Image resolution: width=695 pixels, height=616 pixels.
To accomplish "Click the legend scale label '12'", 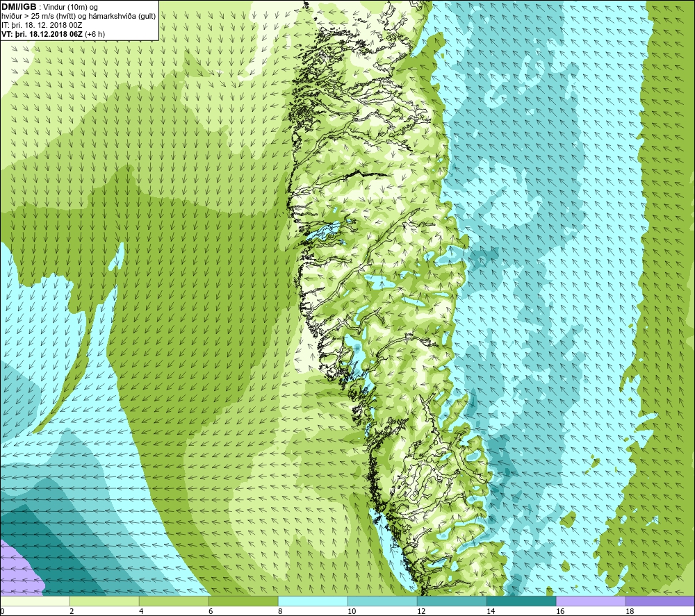I will click(x=421, y=612).
